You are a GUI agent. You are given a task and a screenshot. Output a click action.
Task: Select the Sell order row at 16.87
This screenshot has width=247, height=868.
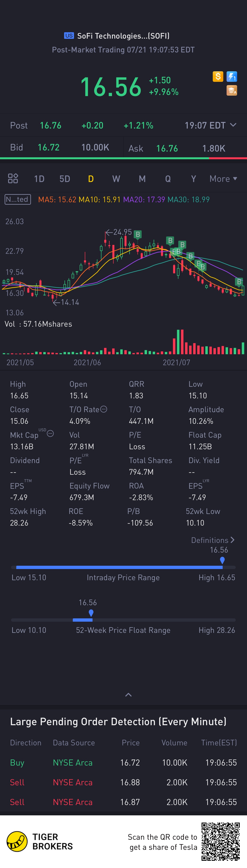click(123, 802)
